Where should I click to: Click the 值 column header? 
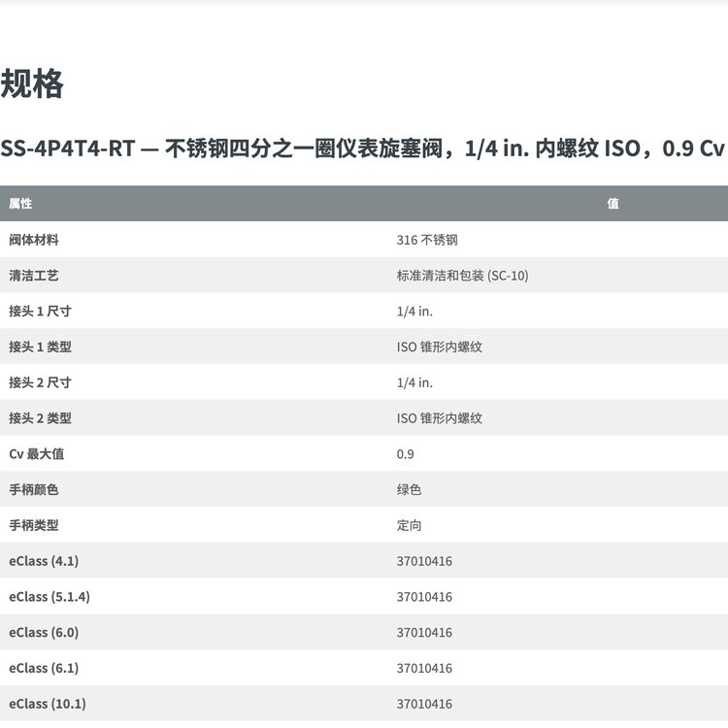click(x=612, y=204)
